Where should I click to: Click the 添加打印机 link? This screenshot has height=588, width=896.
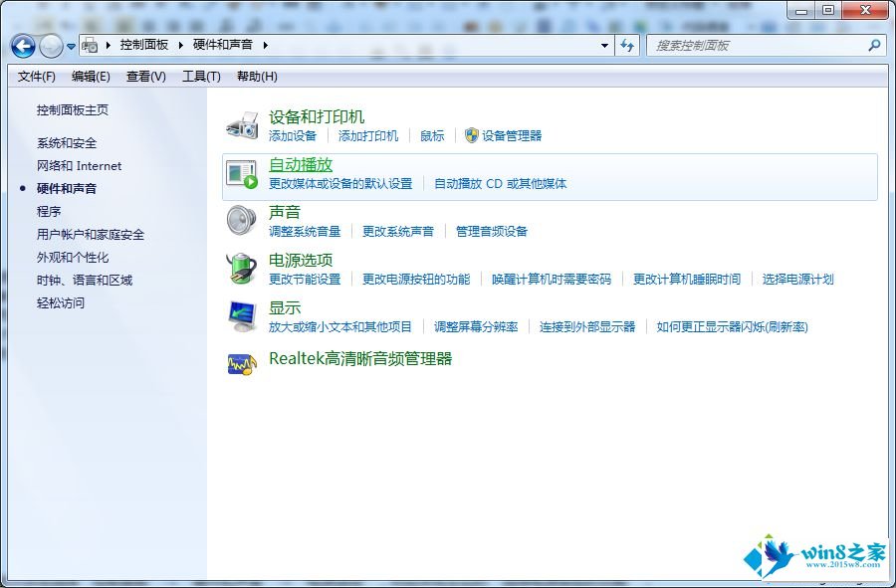coord(368,136)
